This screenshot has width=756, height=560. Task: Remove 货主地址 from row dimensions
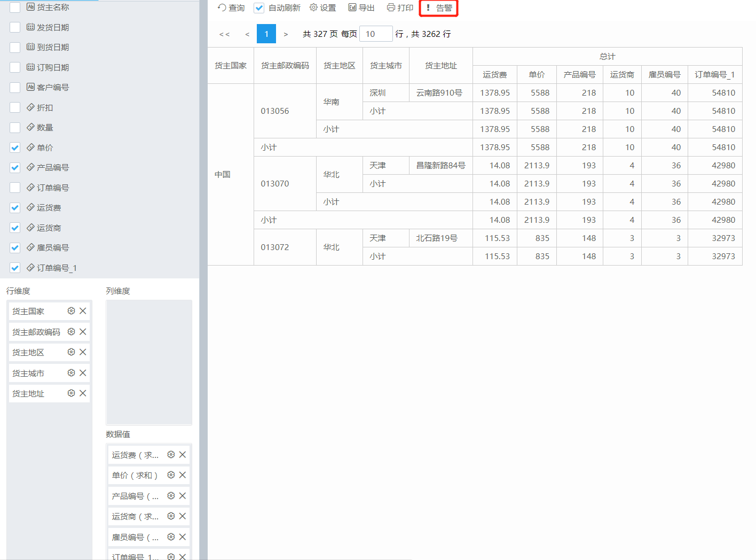click(83, 393)
